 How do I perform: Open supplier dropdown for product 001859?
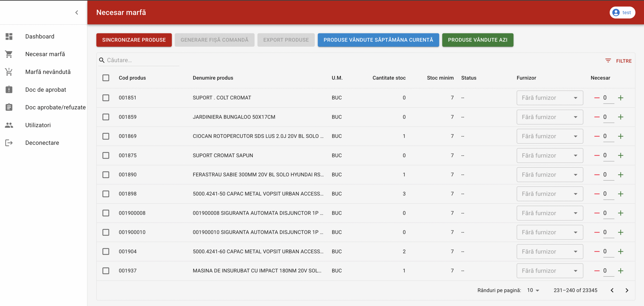550,117
